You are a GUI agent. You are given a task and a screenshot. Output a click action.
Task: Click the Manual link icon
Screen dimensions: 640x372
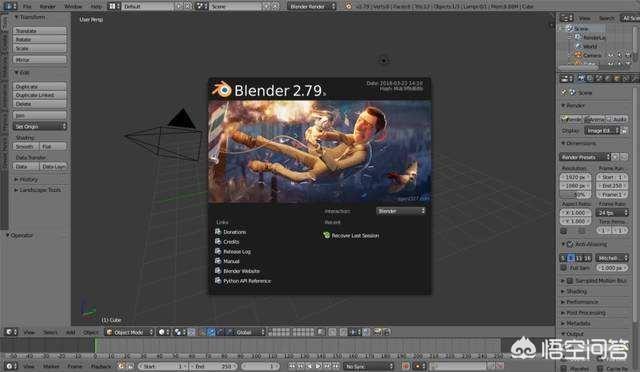pos(218,261)
